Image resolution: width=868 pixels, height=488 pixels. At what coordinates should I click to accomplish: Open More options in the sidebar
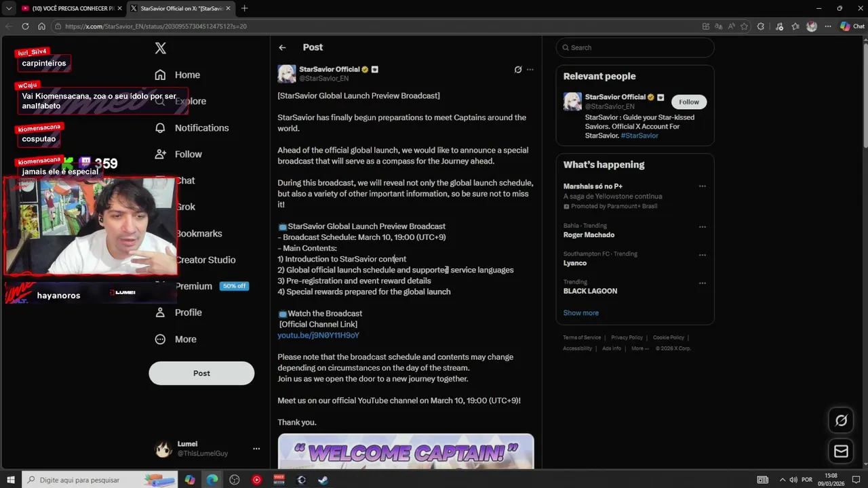[x=176, y=339]
